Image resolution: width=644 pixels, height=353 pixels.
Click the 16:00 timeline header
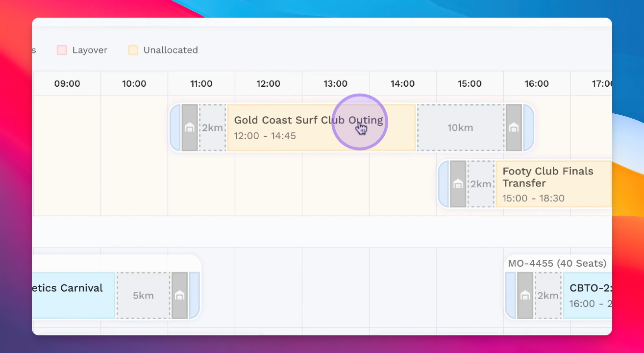(536, 83)
